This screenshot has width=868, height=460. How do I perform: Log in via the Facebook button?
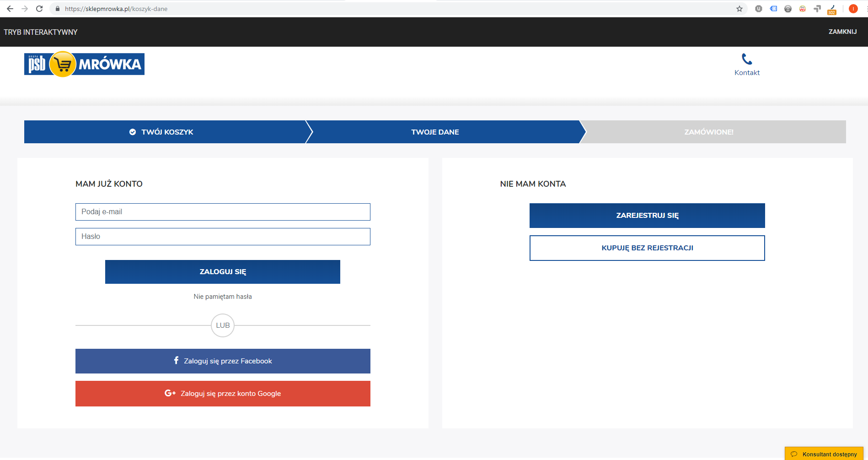click(x=223, y=361)
